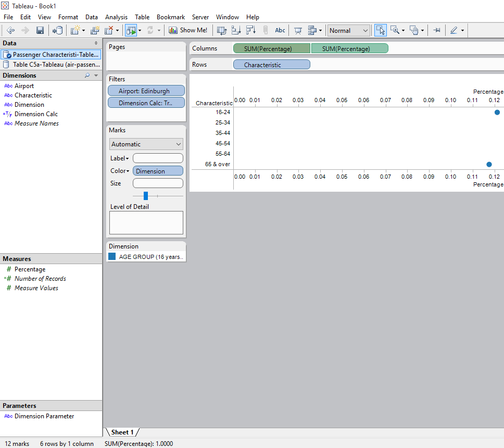This screenshot has height=448, width=504.
Task: Click the Data pane sort arrows
Action: (96, 43)
